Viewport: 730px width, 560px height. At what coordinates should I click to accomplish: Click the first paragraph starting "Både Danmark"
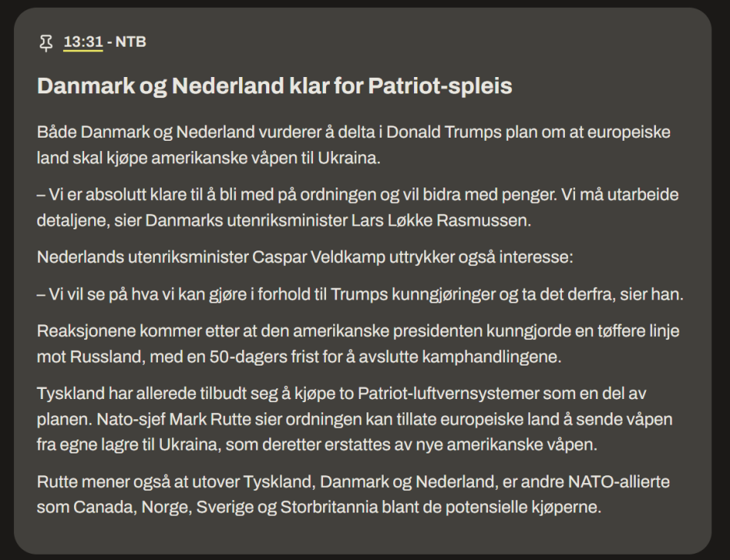353,144
